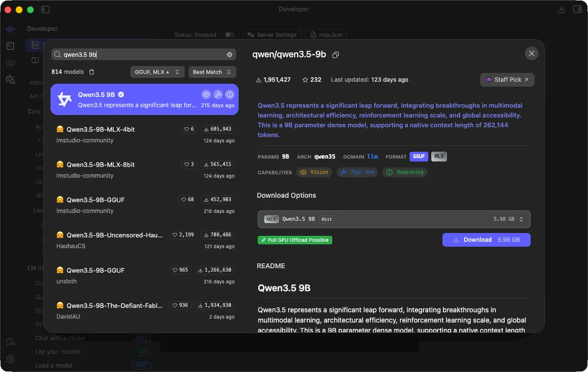The image size is (588, 372).
Task: Click Vision eye icon on Qwen3.5 9B card
Action: coord(206,94)
